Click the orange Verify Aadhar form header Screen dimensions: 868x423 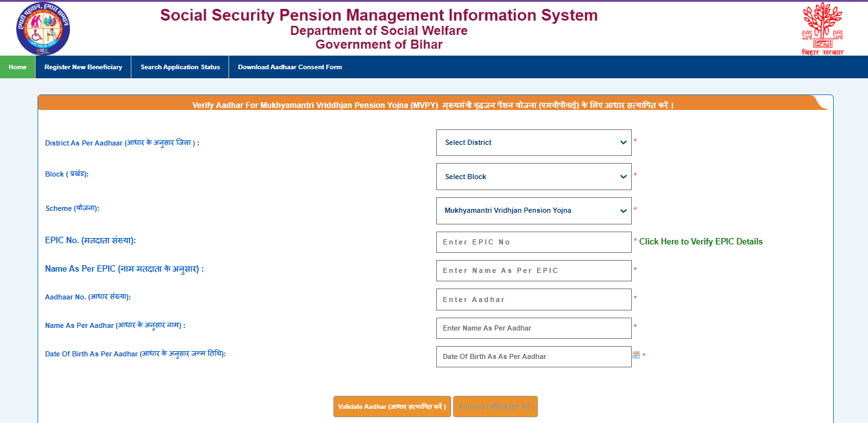[x=432, y=105]
